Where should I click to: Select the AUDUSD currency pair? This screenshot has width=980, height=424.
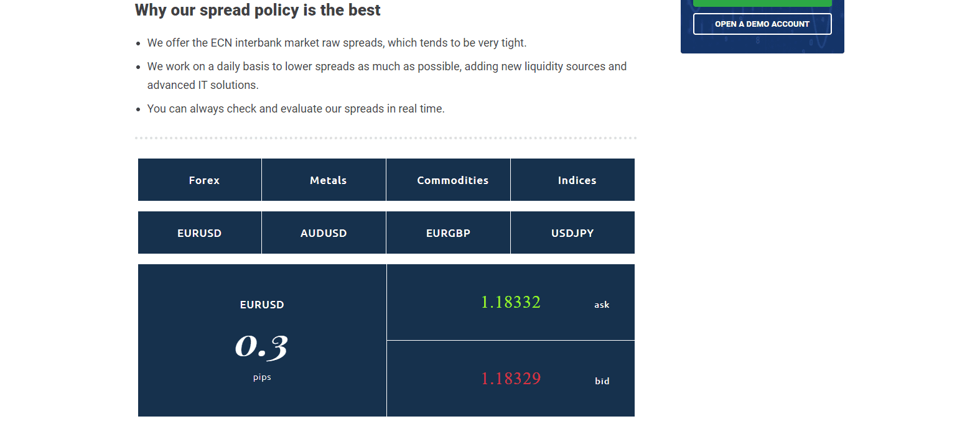324,233
